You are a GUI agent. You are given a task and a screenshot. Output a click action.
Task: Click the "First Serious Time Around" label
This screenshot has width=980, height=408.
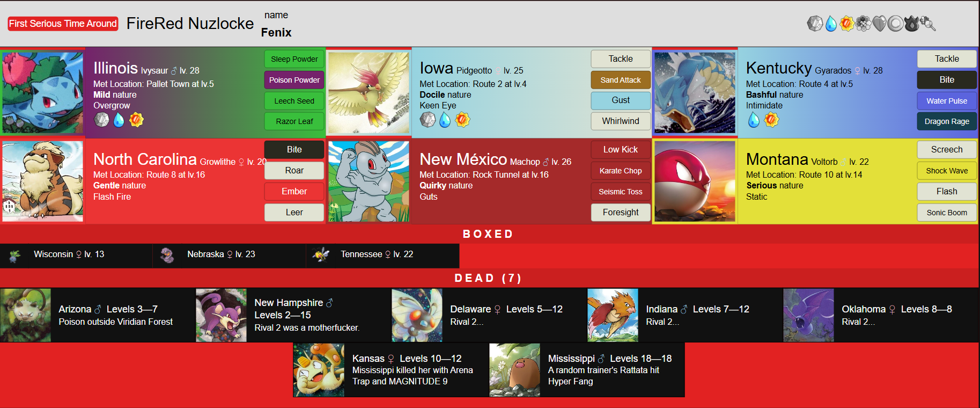coord(63,24)
